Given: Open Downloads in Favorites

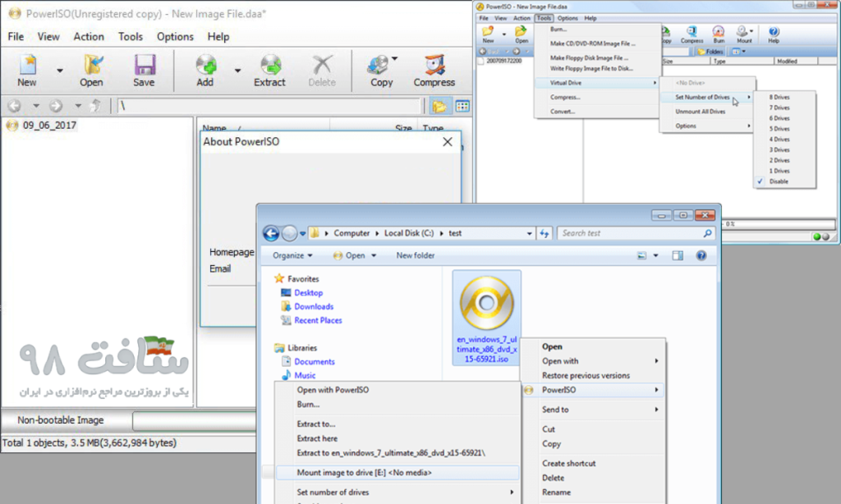Looking at the screenshot, I should pyautogui.click(x=314, y=306).
